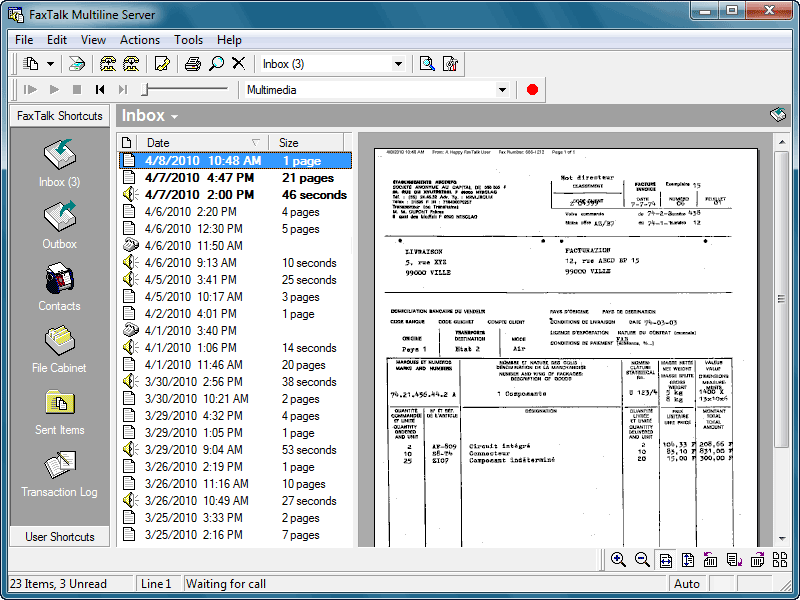Zoom in on the fax preview
Image resolution: width=800 pixels, height=600 pixels.
[x=618, y=560]
